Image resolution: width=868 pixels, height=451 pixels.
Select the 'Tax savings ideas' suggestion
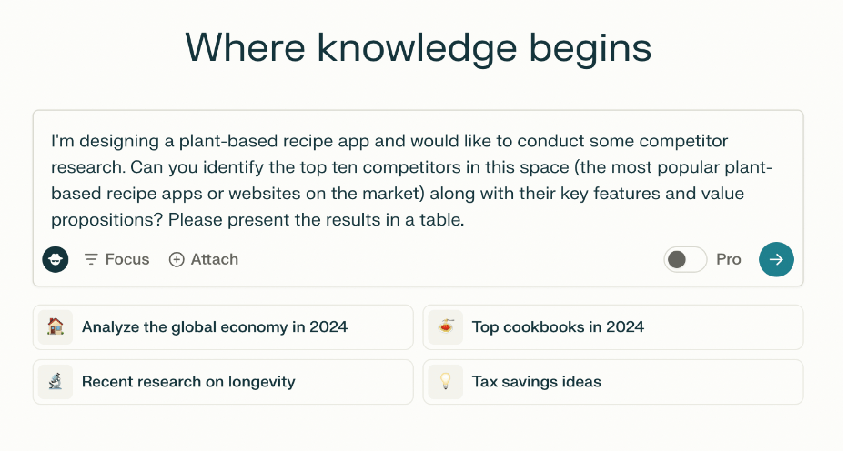[x=537, y=382]
